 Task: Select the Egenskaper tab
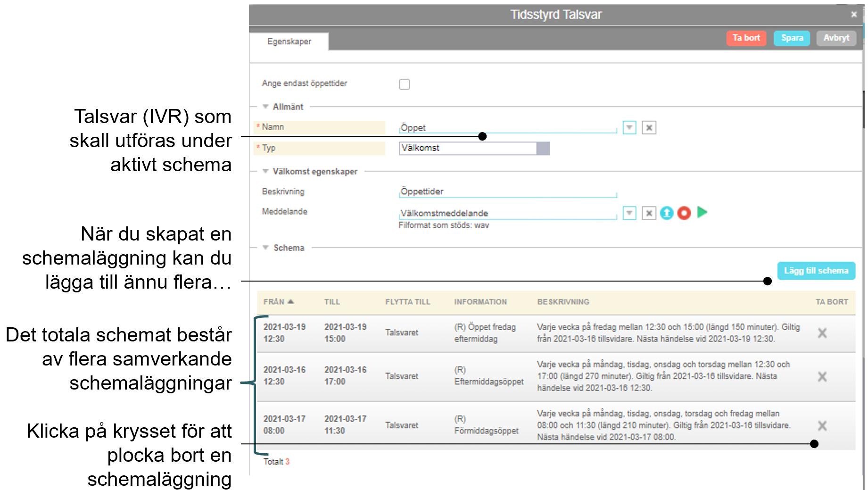(x=289, y=42)
